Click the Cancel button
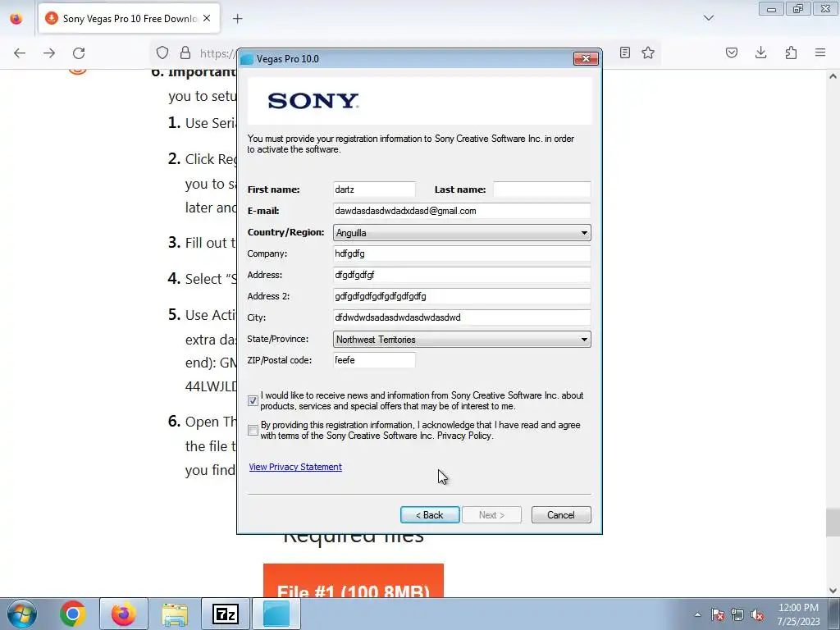 [x=561, y=515]
